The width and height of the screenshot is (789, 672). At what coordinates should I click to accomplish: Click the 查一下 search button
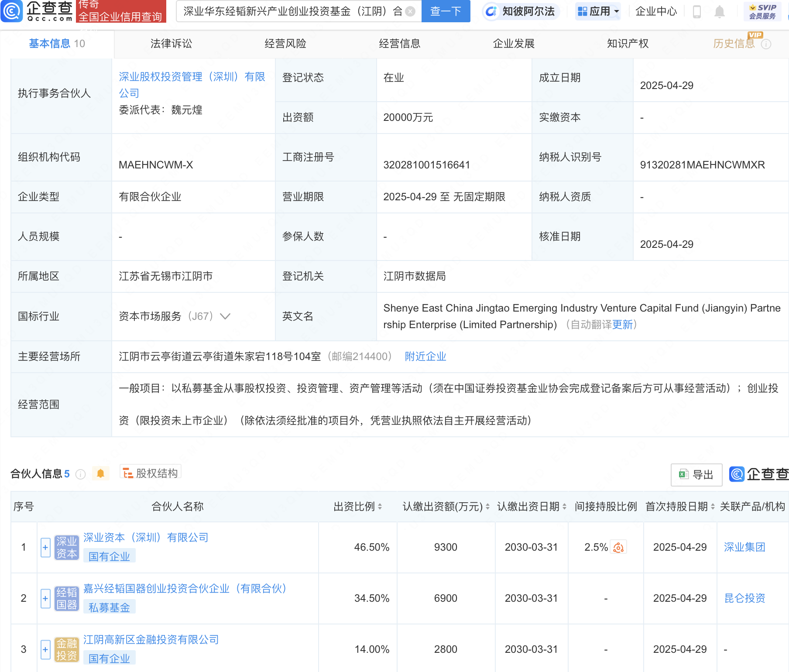[x=446, y=11]
